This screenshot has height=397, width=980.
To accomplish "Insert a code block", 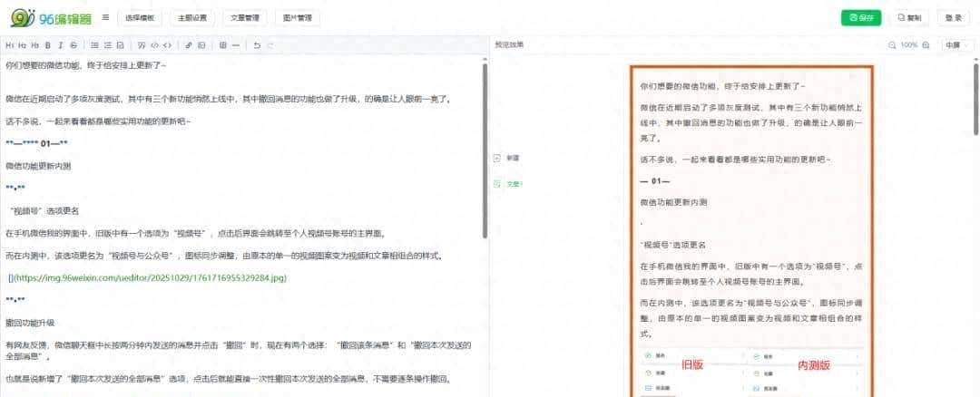I will coord(167,45).
